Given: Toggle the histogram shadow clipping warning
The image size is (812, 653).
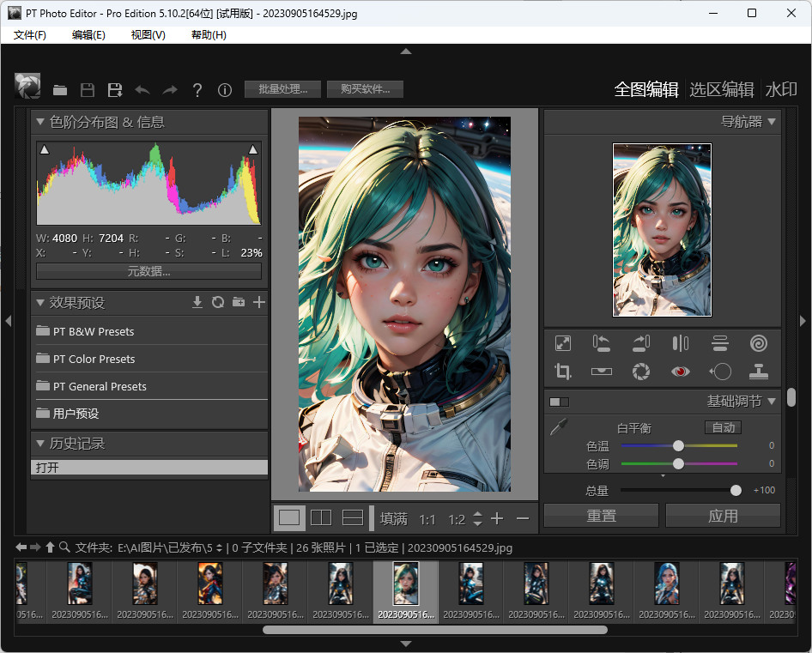Looking at the screenshot, I should coord(45,149).
